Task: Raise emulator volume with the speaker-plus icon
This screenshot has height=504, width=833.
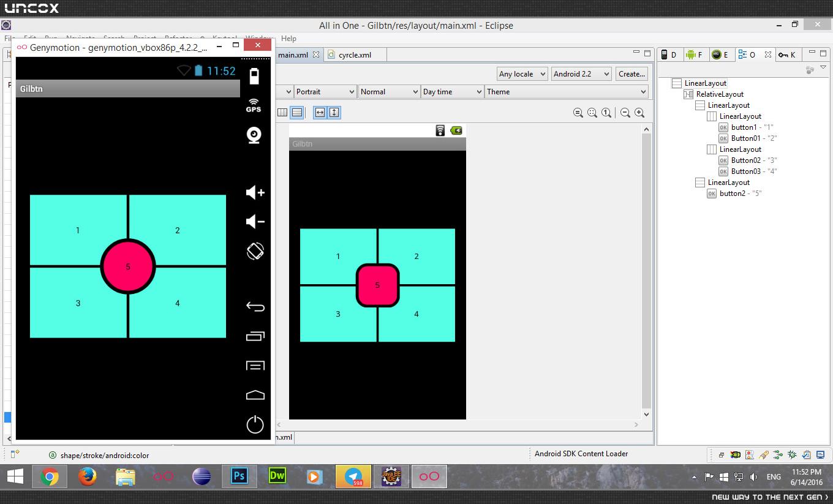Action: (255, 192)
